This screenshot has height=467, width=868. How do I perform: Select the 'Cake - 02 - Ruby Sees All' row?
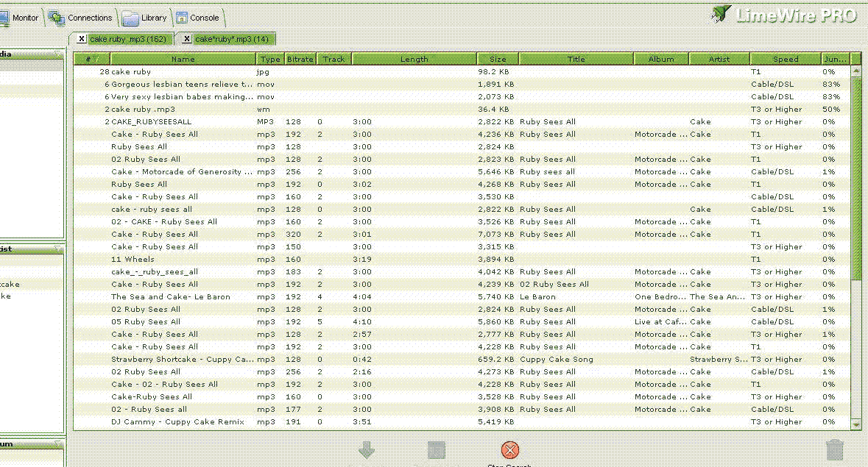pyautogui.click(x=462, y=384)
